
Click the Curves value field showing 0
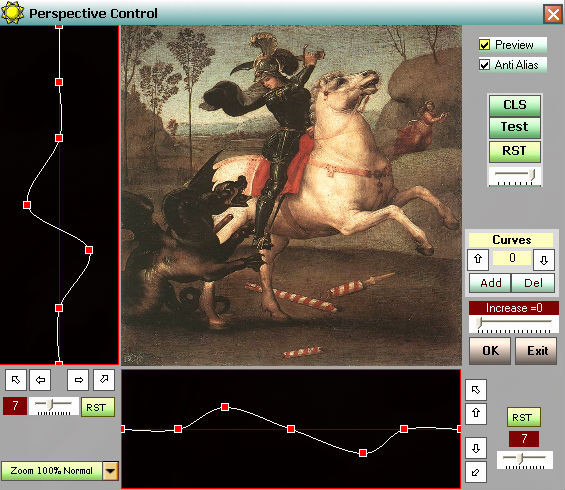pyautogui.click(x=512, y=258)
